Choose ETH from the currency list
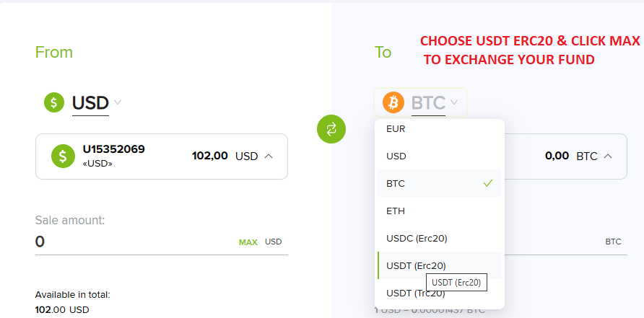The height and width of the screenshot is (318, 644). [396, 211]
